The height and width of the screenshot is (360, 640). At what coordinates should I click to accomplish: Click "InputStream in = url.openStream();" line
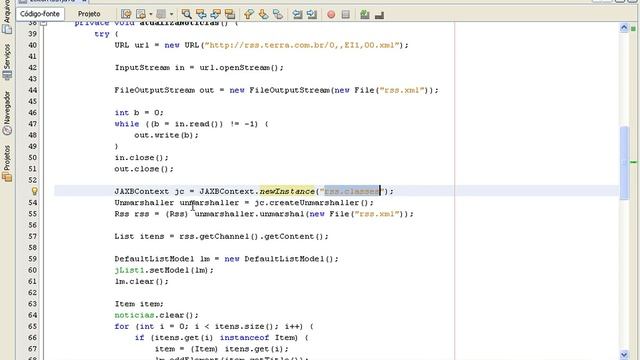click(199, 67)
